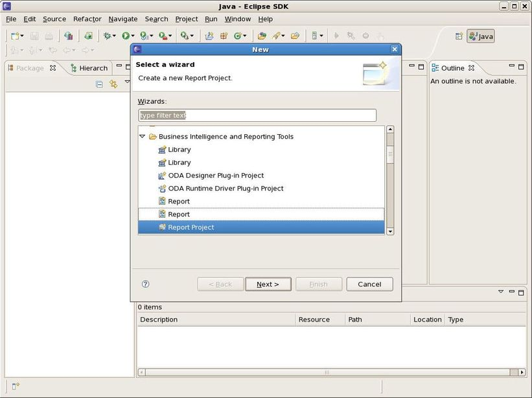Click the Run toolbar icon
The height and width of the screenshot is (398, 532).
point(125,36)
